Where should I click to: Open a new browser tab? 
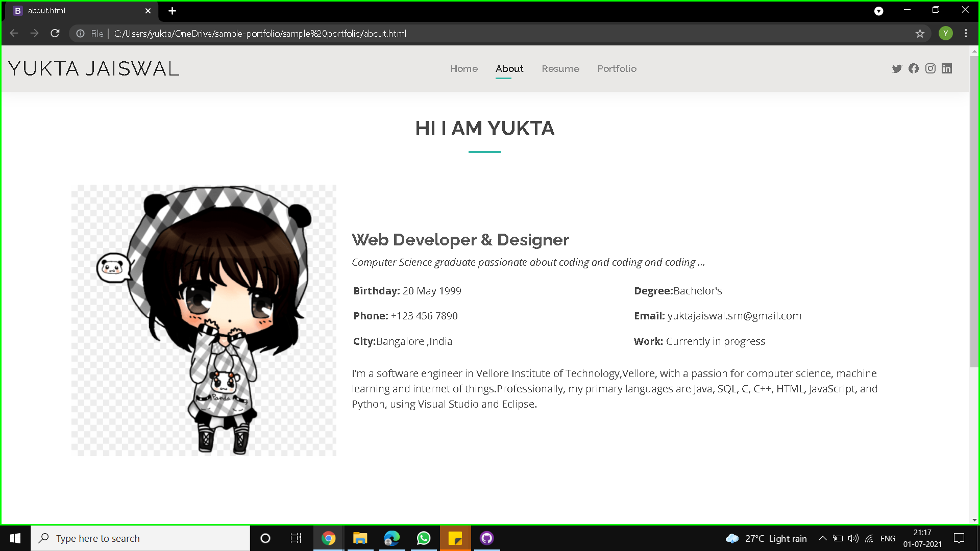coord(172,11)
